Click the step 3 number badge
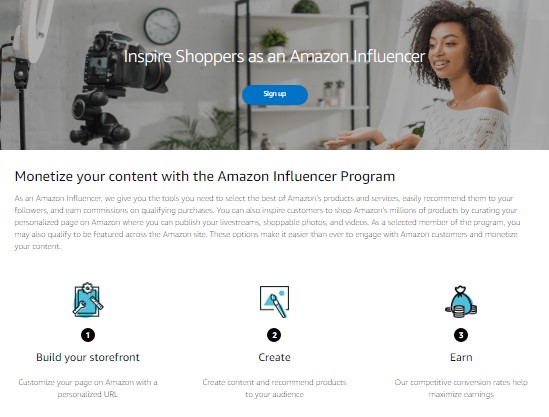549x417 pixels. [x=461, y=335]
